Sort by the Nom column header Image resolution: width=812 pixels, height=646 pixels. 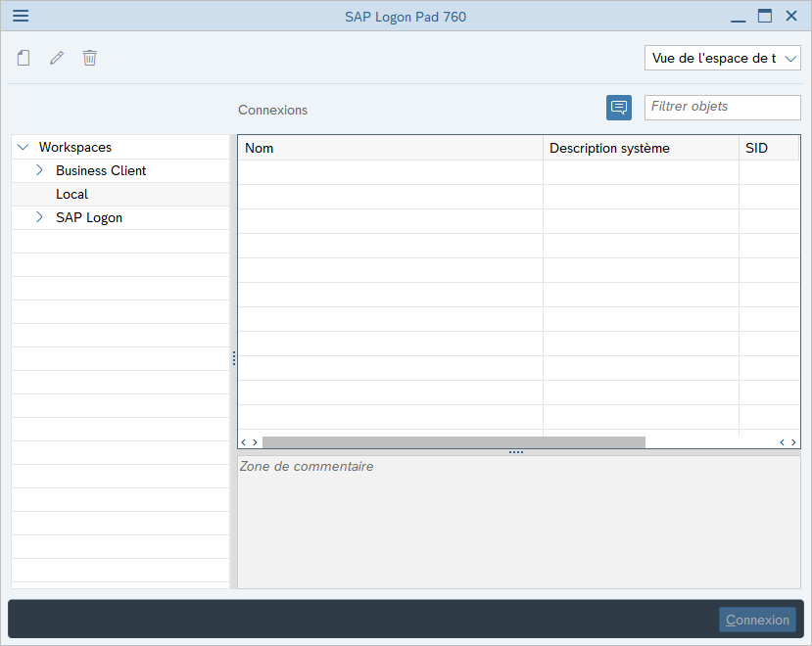pyautogui.click(x=391, y=148)
